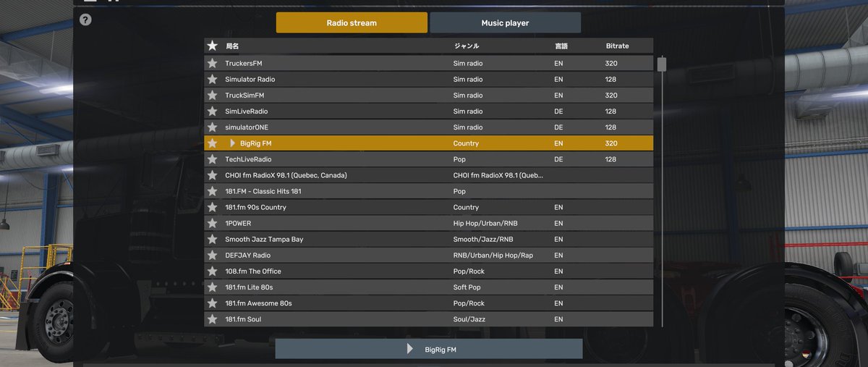
Task: Click the play arrow in BigRig FM row
Action: tap(232, 143)
